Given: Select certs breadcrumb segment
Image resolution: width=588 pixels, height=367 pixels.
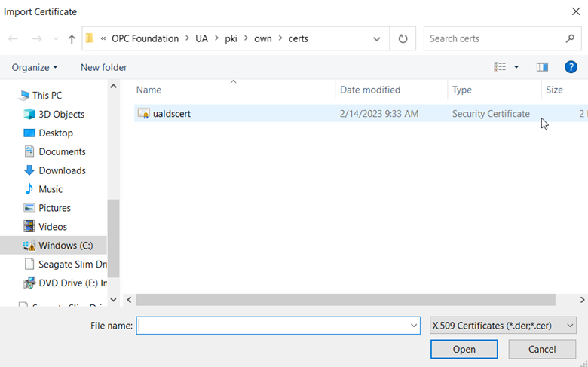Looking at the screenshot, I should click(x=298, y=38).
